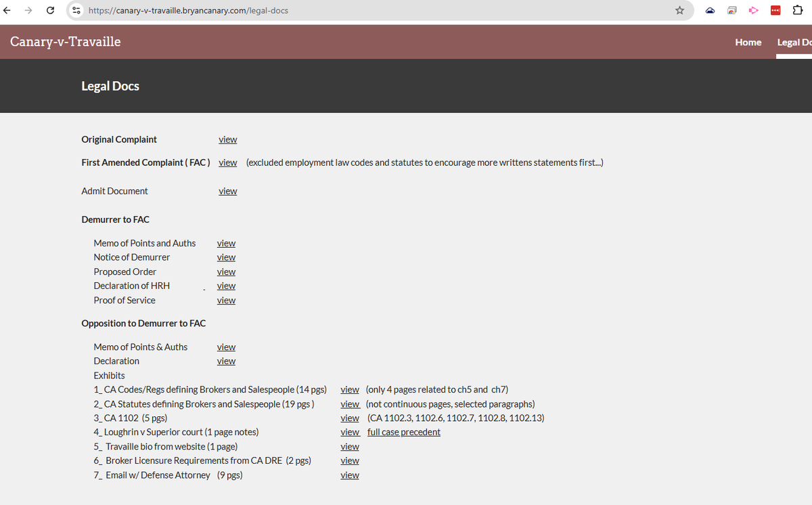
Task: View exhibit 3 CA 1102 document
Action: pyautogui.click(x=350, y=418)
